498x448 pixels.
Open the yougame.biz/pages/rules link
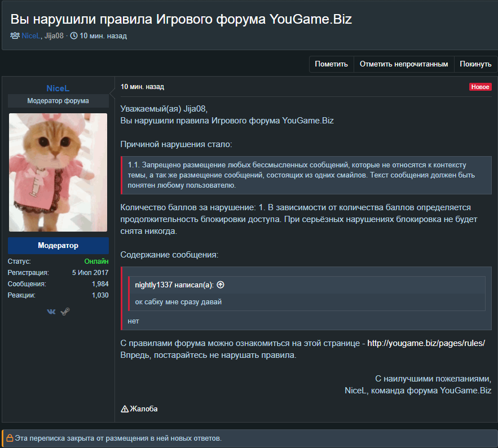coord(426,343)
